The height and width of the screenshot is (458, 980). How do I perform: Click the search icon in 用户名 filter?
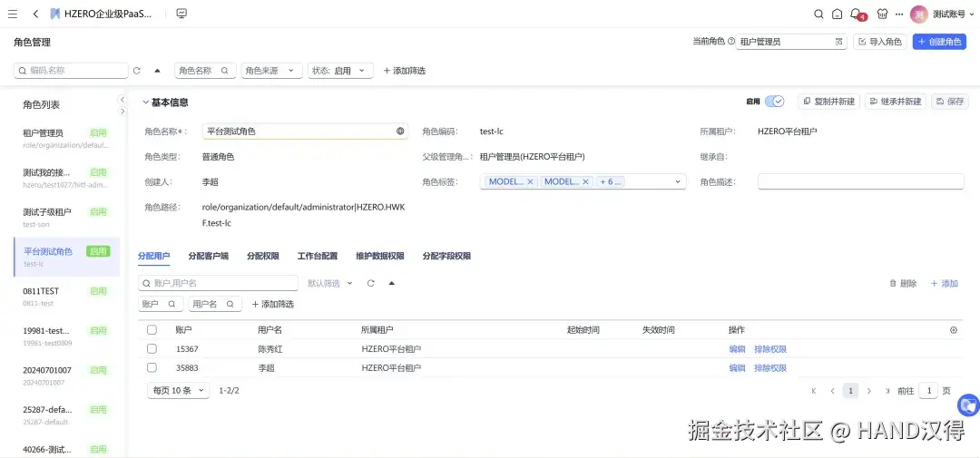(x=230, y=305)
